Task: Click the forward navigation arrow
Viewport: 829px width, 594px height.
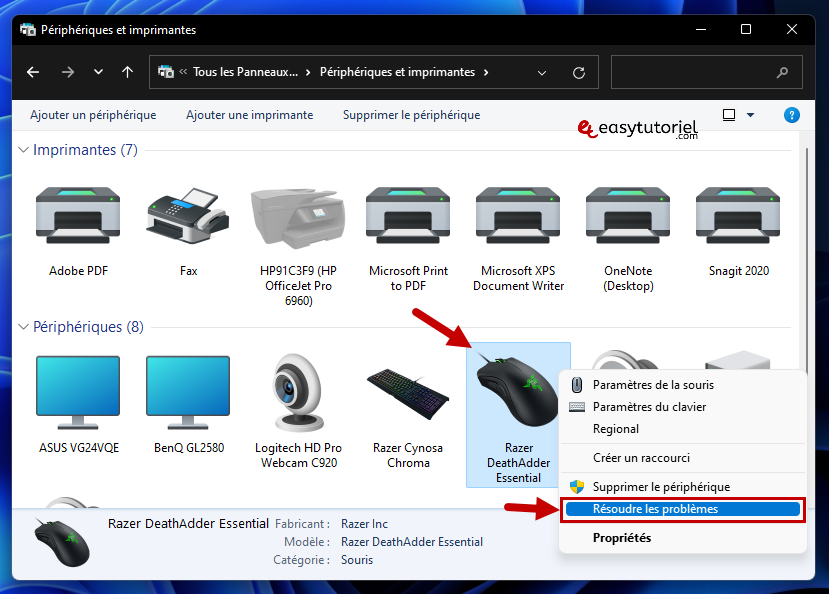Action: (68, 72)
